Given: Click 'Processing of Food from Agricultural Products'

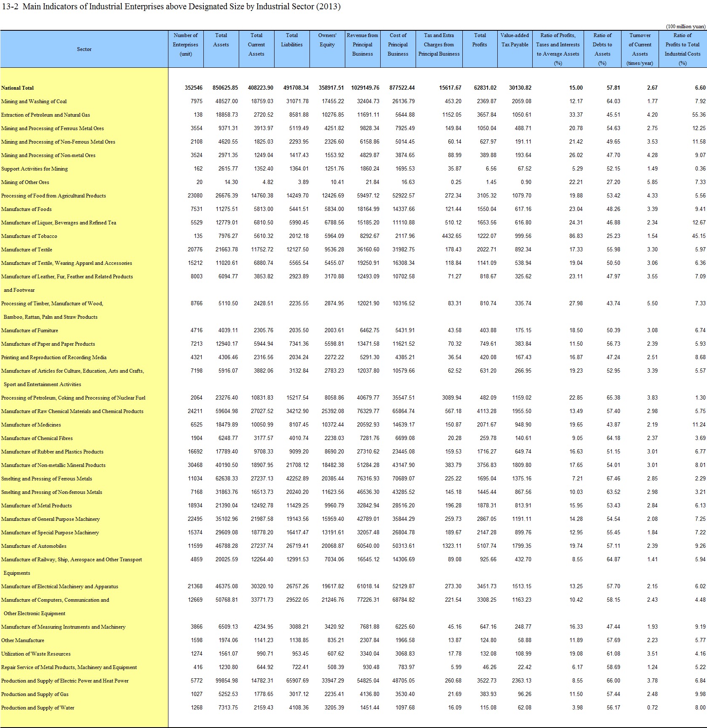Looking at the screenshot, I should tap(53, 196).
